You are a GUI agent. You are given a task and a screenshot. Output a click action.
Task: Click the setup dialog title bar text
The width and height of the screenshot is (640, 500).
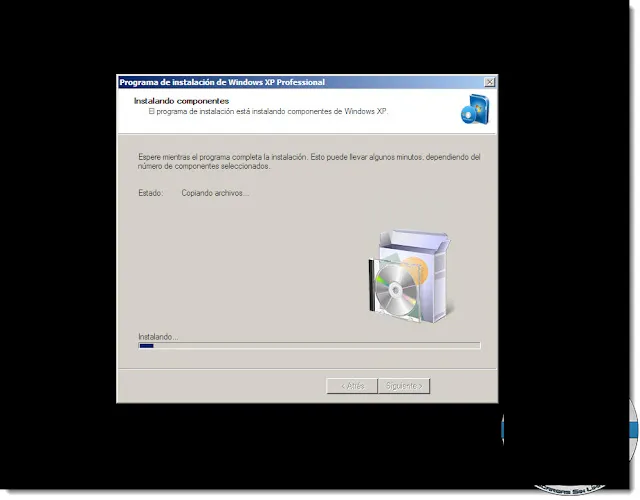click(x=222, y=82)
